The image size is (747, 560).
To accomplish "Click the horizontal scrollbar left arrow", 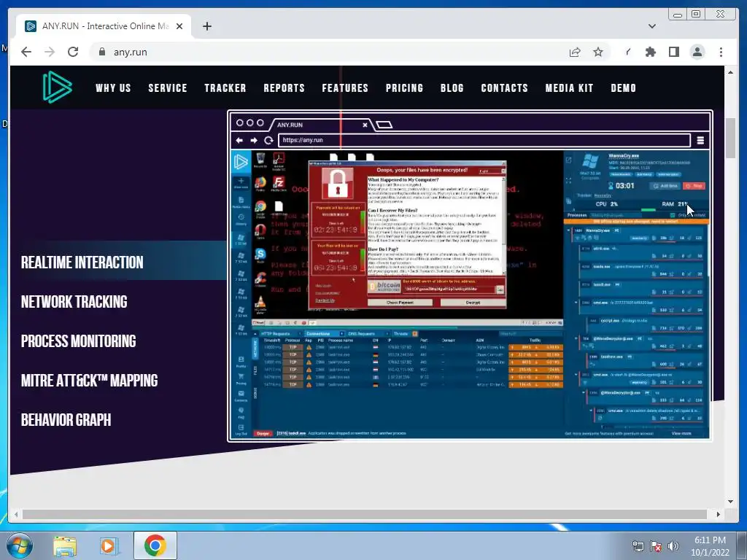I will 16,514.
